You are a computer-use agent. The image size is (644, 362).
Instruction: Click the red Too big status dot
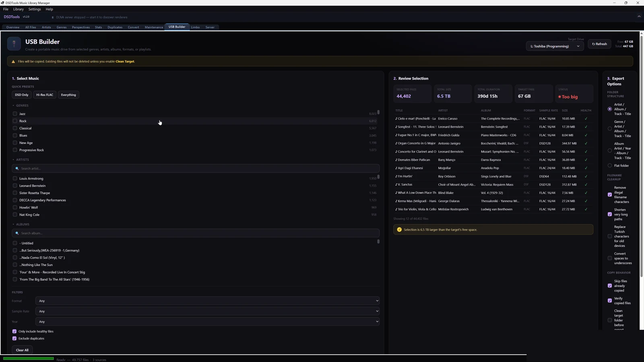coord(559,97)
